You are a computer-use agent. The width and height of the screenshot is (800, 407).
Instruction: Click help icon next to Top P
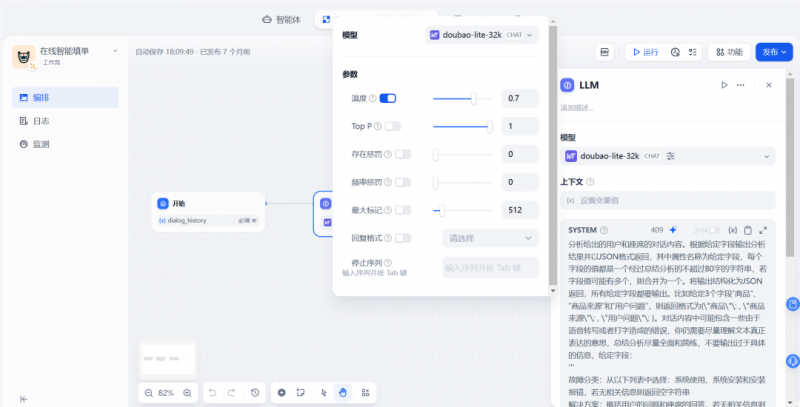tap(378, 126)
